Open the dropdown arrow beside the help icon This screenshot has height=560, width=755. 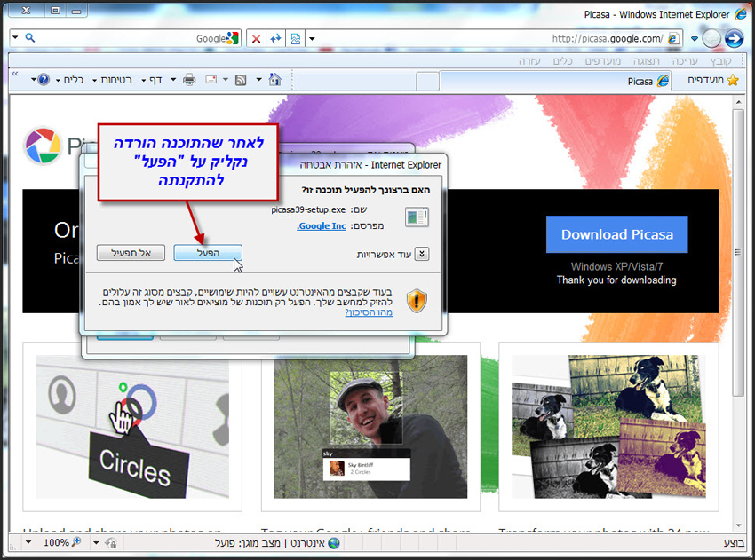[x=34, y=79]
